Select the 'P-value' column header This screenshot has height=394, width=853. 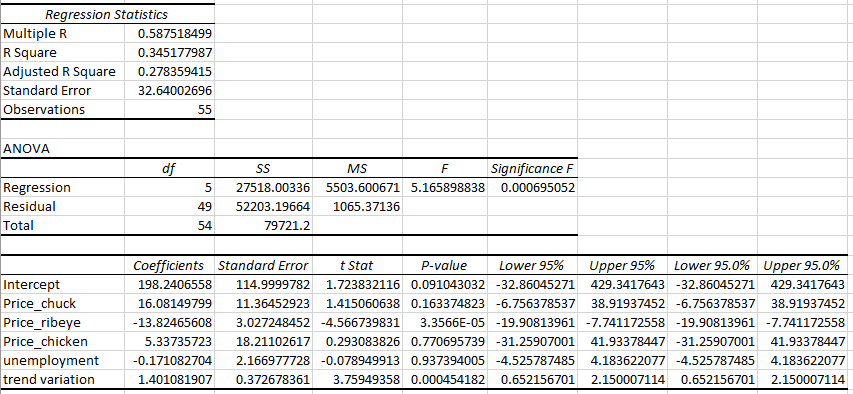coord(445,266)
